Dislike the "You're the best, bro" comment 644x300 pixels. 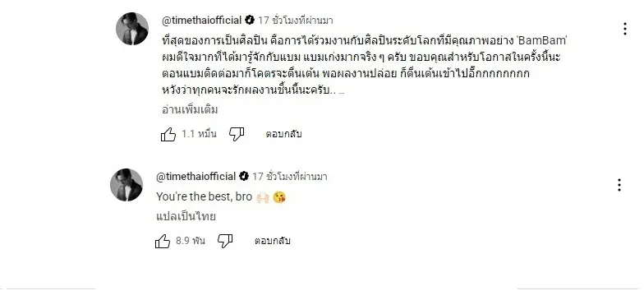[225, 241]
